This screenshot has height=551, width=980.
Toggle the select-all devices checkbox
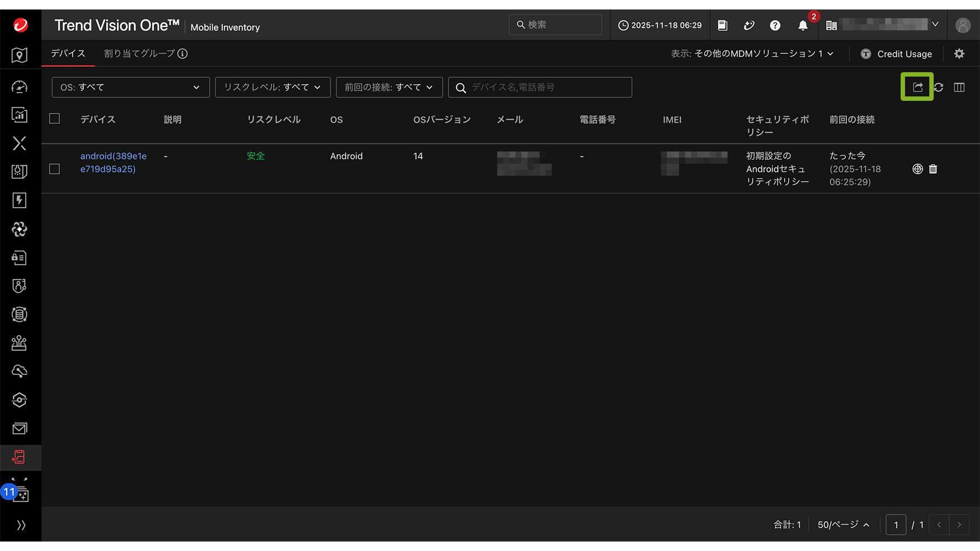click(55, 118)
